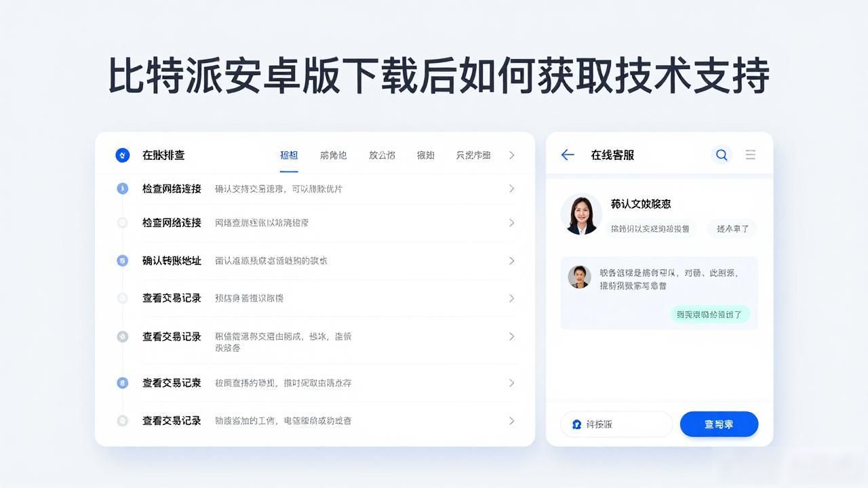The height and width of the screenshot is (488, 868).
Task: Click the blue step icon labeled 8
Action: (x=123, y=383)
